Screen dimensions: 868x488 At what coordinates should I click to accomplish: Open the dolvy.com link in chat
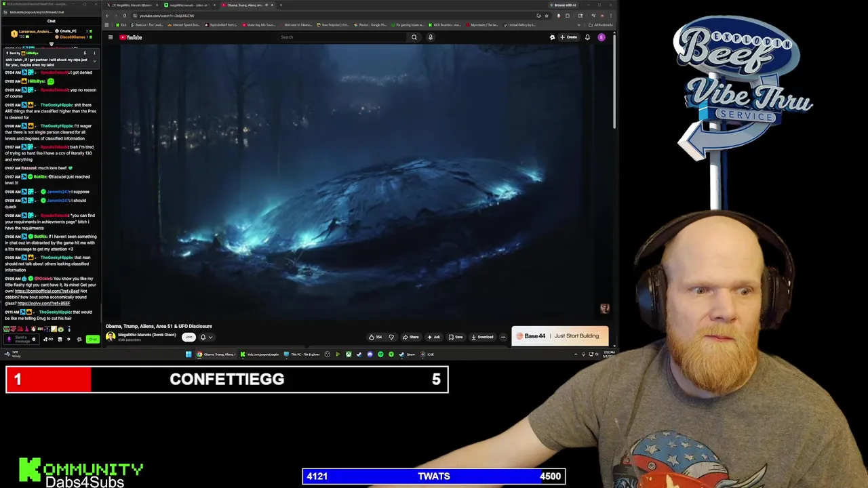pos(44,303)
